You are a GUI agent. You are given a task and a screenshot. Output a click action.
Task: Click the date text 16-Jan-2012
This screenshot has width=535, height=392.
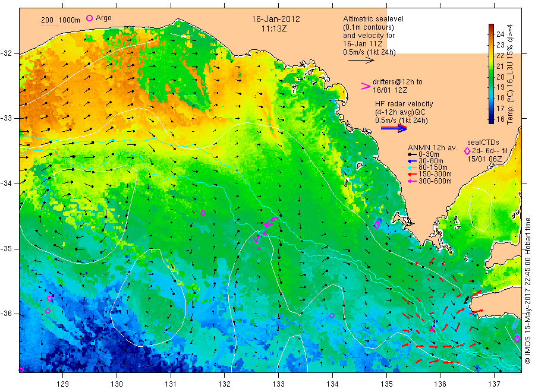coord(276,19)
